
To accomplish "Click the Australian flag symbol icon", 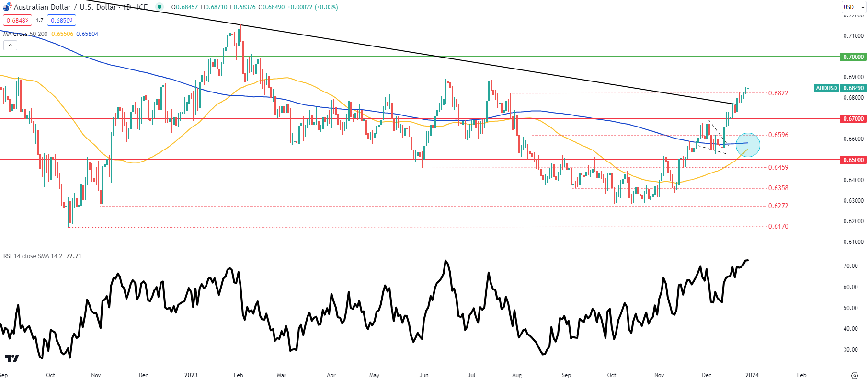I will pyautogui.click(x=7, y=7).
